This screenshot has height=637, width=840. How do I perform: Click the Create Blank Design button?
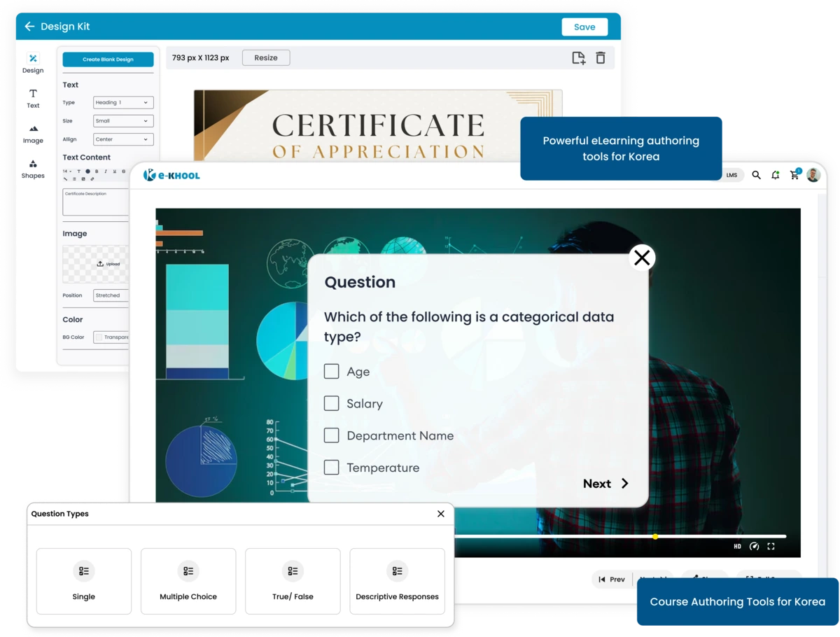[108, 59]
